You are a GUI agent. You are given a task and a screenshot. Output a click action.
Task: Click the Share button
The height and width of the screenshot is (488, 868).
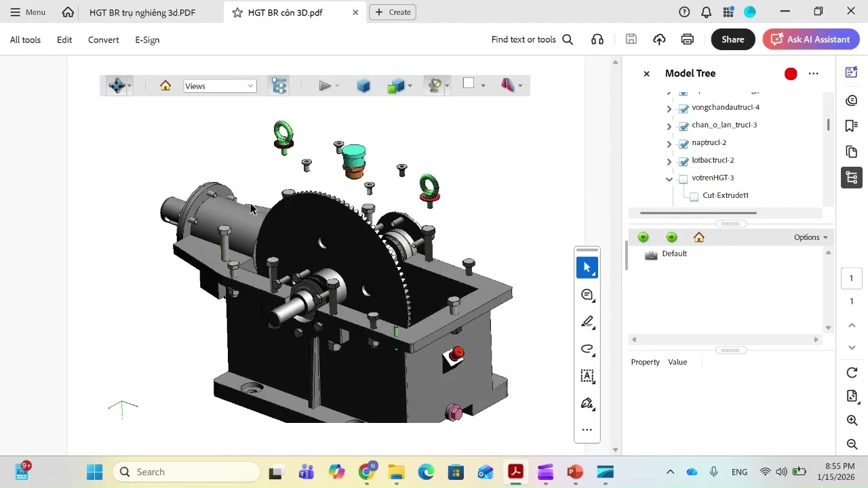[733, 39]
